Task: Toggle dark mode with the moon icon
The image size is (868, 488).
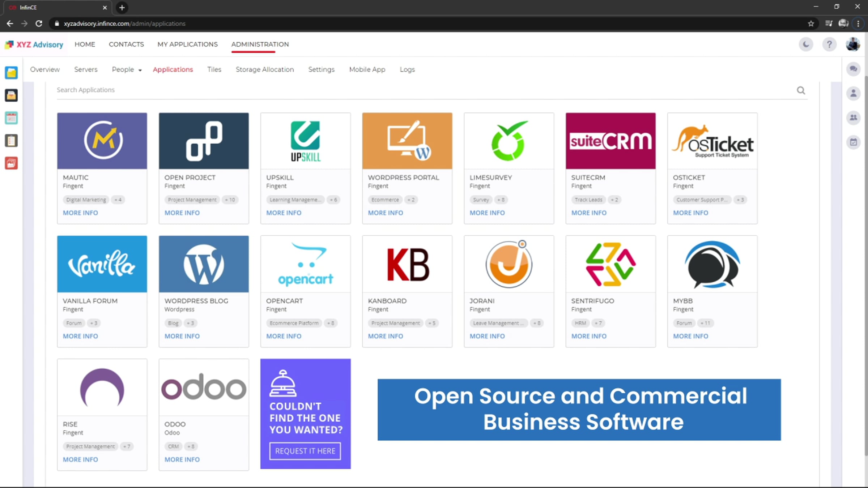Action: (806, 44)
